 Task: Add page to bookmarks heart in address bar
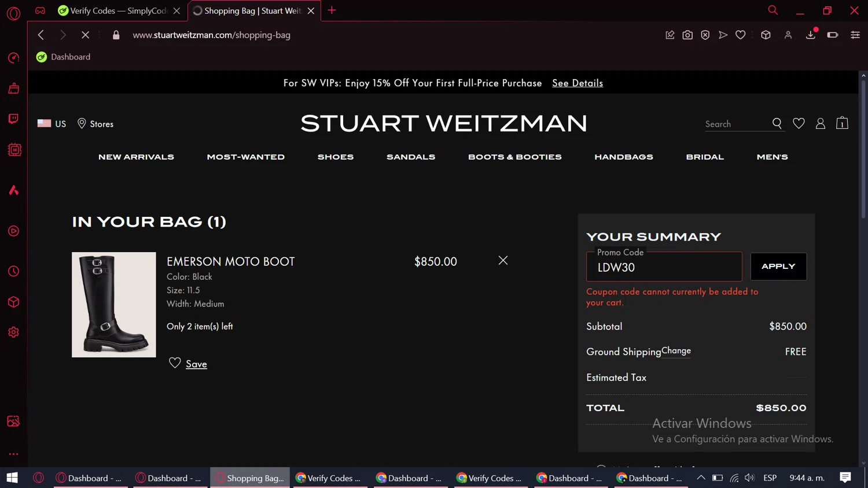point(740,35)
